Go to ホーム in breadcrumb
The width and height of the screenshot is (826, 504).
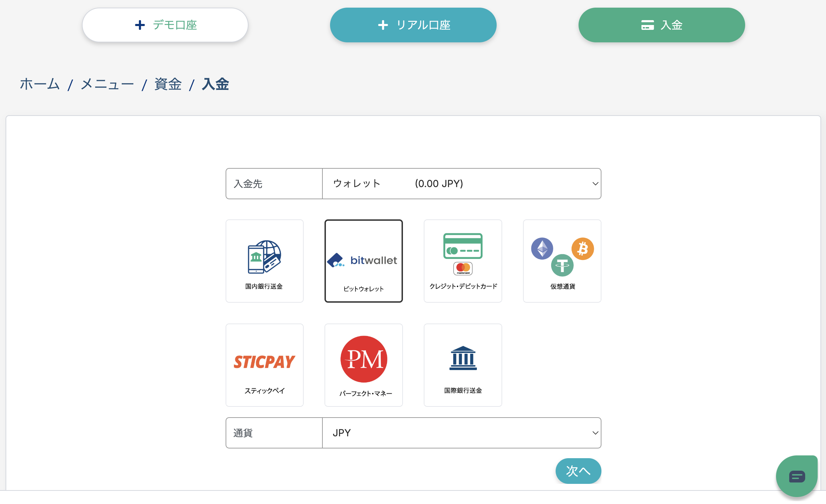click(40, 84)
